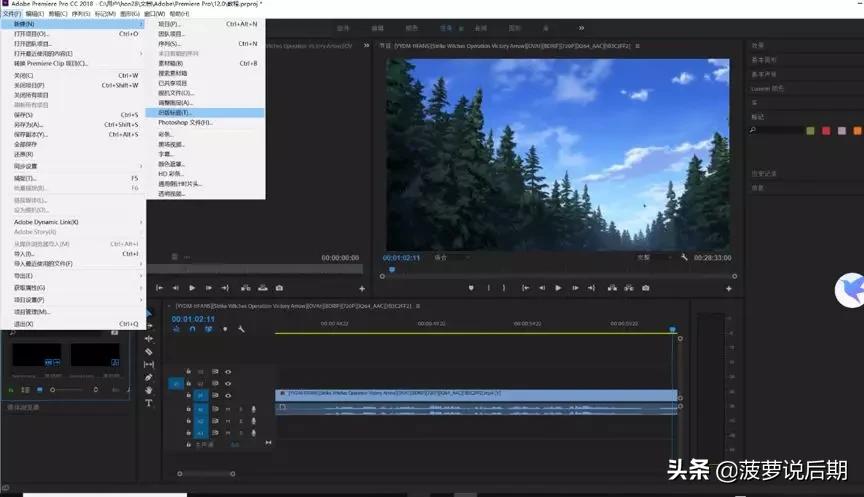Click the Add Marker icon in Program monitor
This screenshot has height=497, width=864.
472,288
